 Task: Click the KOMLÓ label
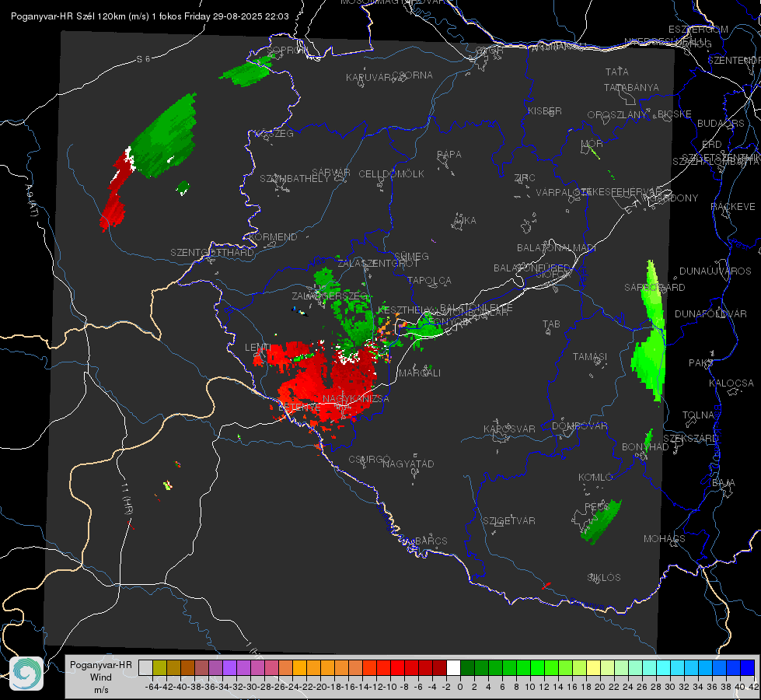click(595, 478)
